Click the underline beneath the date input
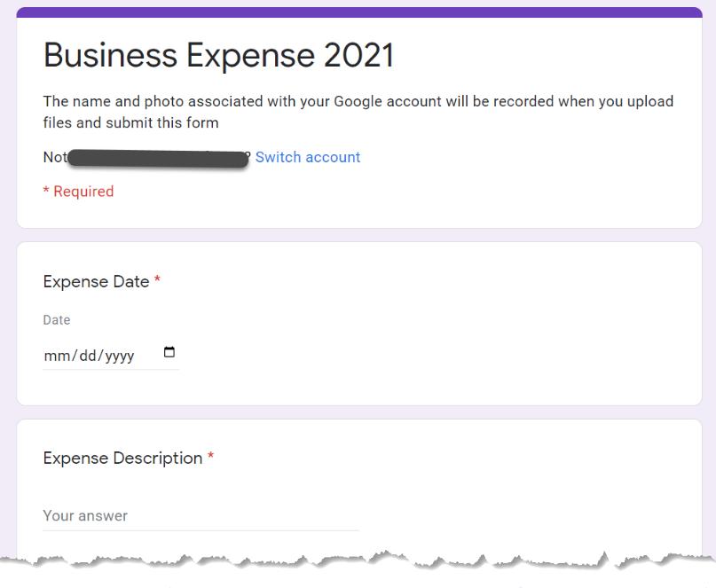Image resolution: width=716 pixels, height=588 pixels. point(111,369)
